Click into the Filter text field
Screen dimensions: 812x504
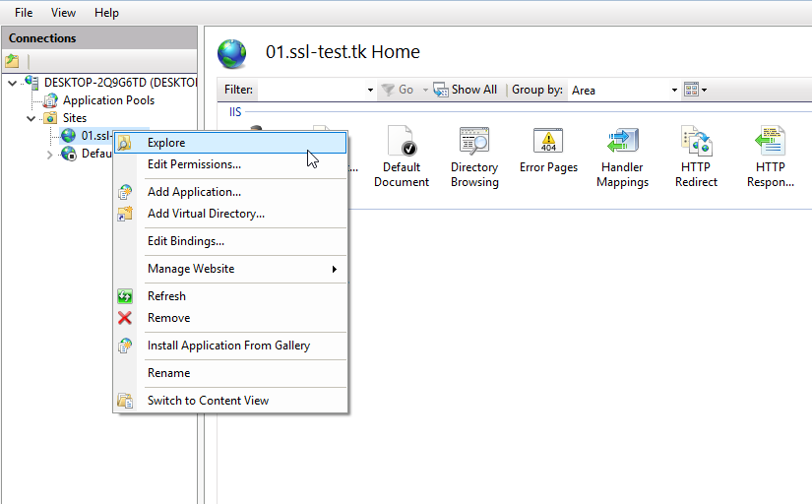click(x=310, y=90)
